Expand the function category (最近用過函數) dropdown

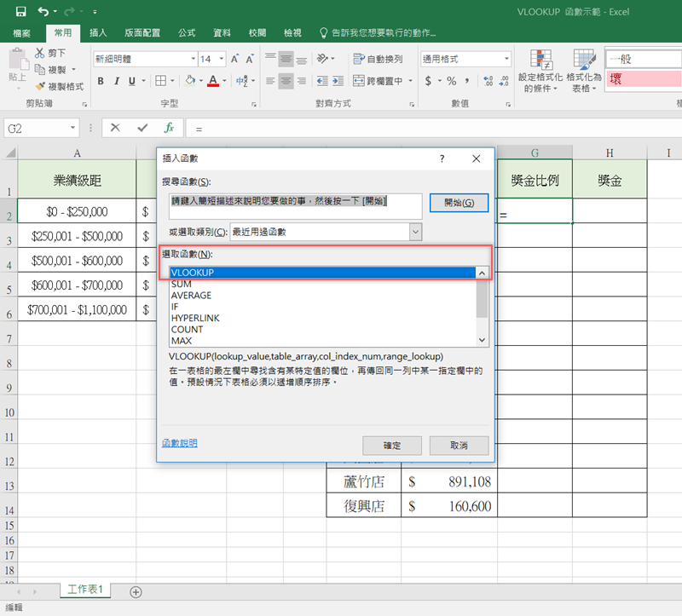(415, 232)
